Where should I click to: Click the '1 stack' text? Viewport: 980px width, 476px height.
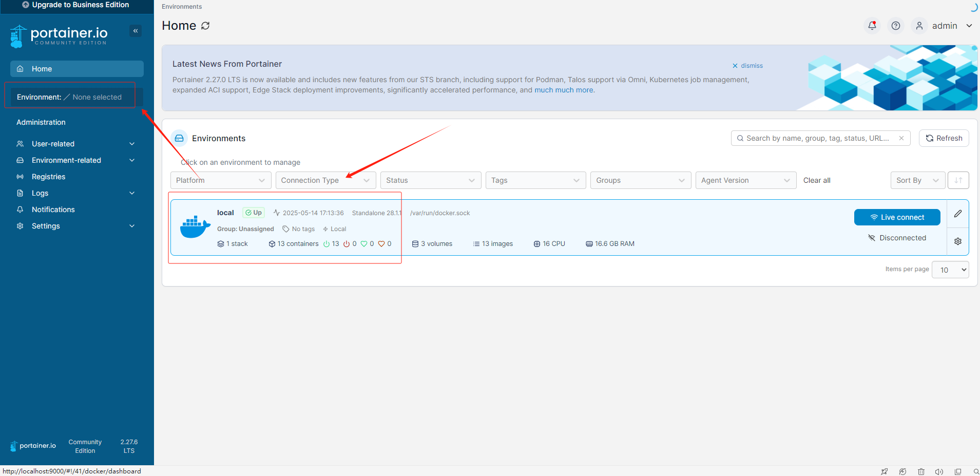point(237,244)
